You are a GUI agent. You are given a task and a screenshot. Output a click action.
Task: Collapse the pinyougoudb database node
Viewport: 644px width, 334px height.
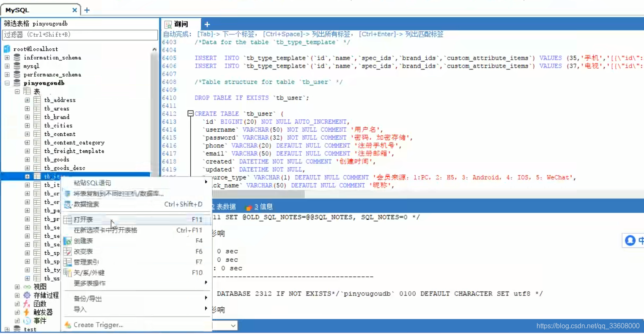[7, 83]
